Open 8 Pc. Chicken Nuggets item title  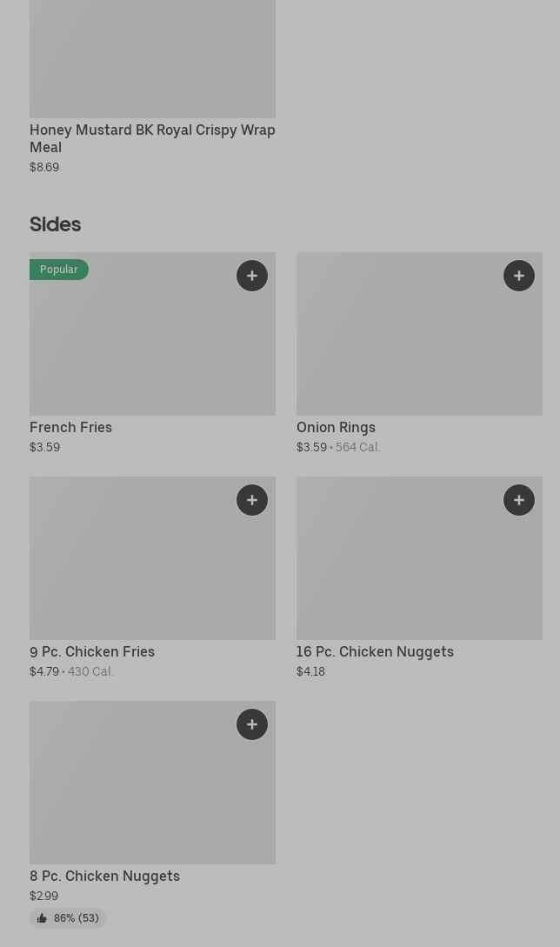point(104,876)
